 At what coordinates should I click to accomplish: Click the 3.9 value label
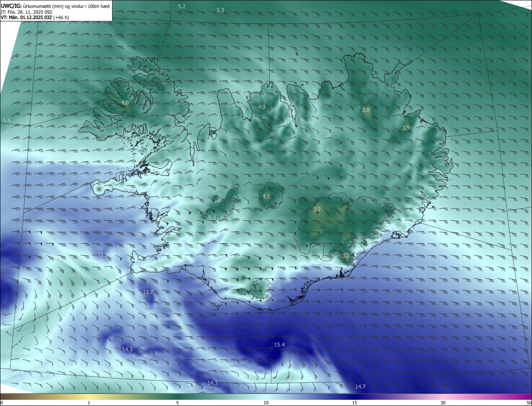(406, 127)
